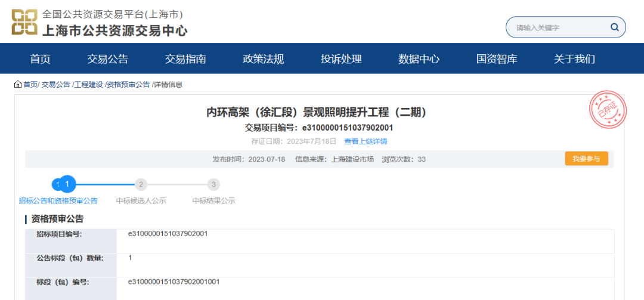Go to 交易公告 breadcrumb link

(56, 85)
